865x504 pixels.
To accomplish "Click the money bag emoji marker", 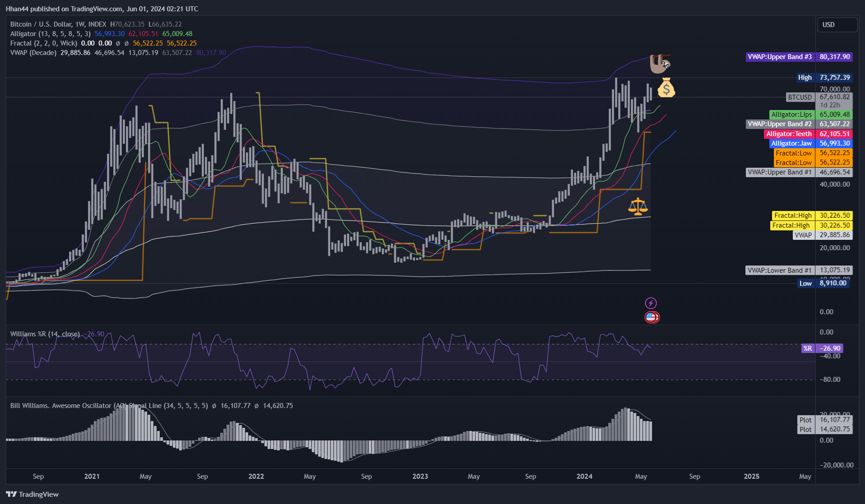I will pos(666,88).
